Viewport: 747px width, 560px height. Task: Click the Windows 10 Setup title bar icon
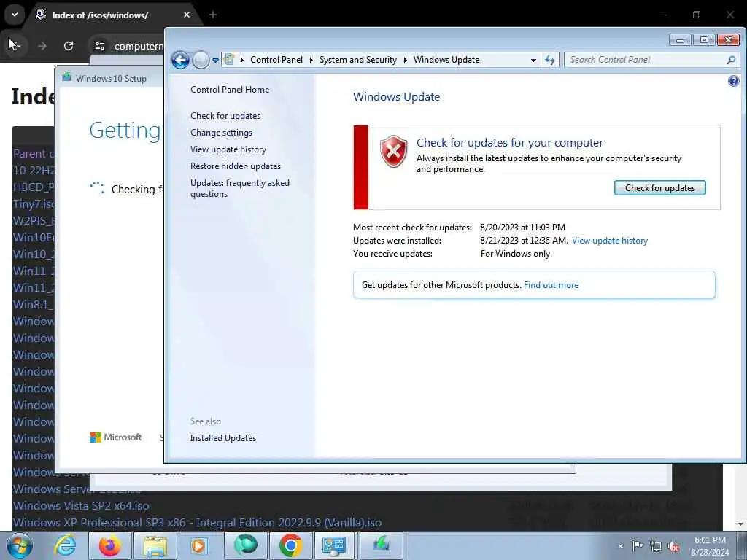66,77
